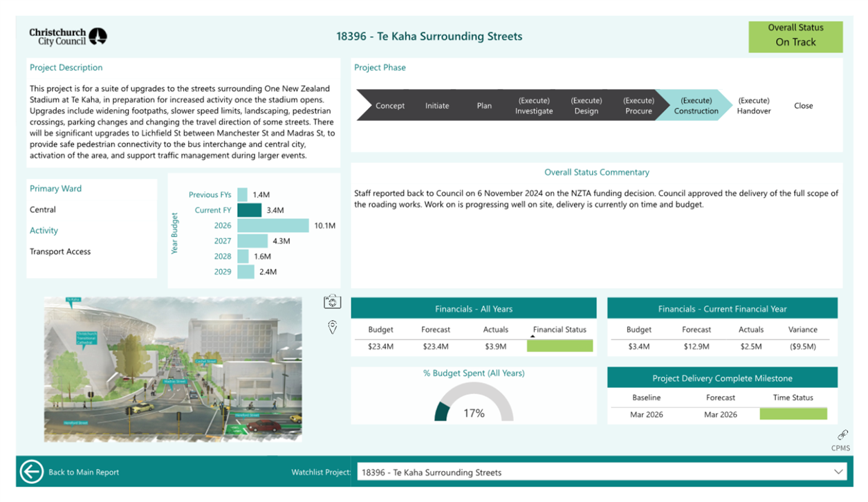Click the Current FY budget bar

tap(249, 210)
